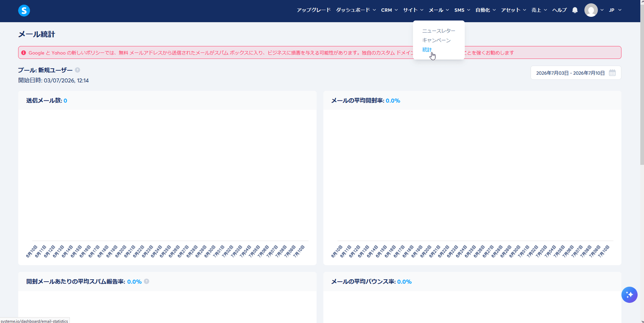Select ニュースレター from mail submenu

(x=438, y=31)
